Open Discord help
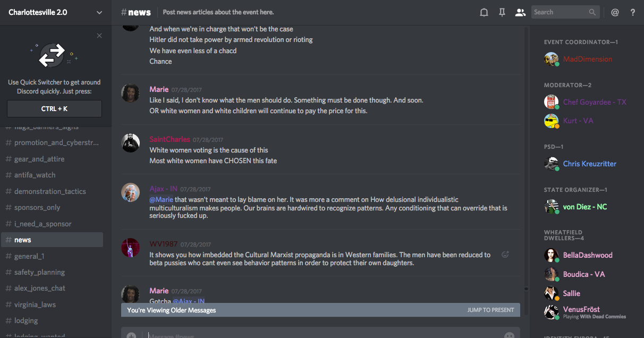 pyautogui.click(x=633, y=12)
